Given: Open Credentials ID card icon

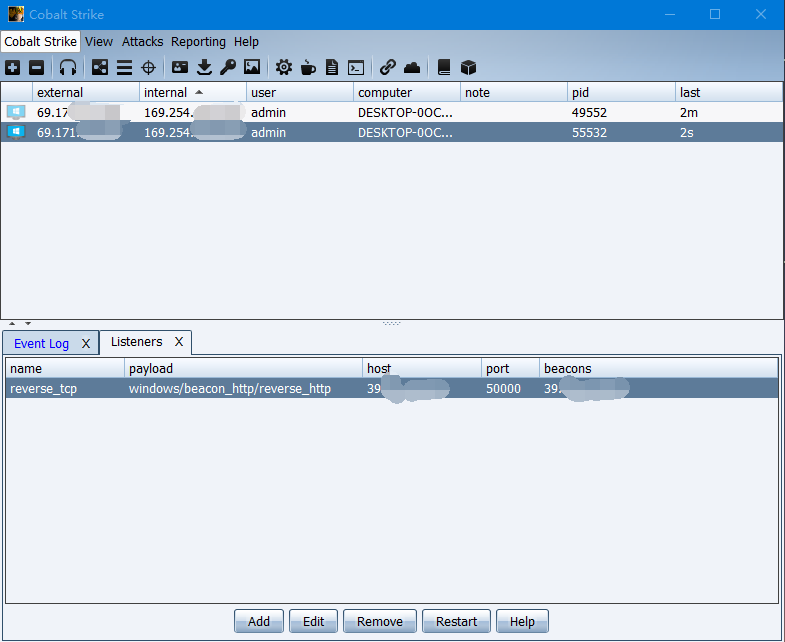Looking at the screenshot, I should tap(180, 67).
